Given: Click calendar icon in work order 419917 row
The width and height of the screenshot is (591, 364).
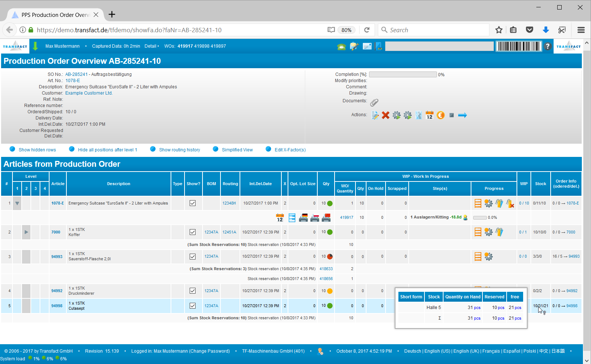Looking at the screenshot, I should click(280, 218).
